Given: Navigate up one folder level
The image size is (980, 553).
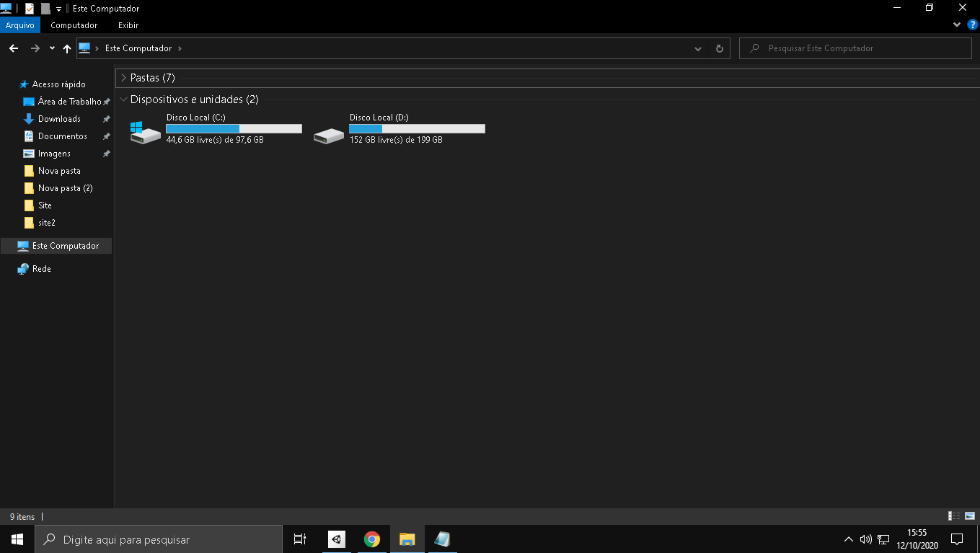Looking at the screenshot, I should (67, 48).
